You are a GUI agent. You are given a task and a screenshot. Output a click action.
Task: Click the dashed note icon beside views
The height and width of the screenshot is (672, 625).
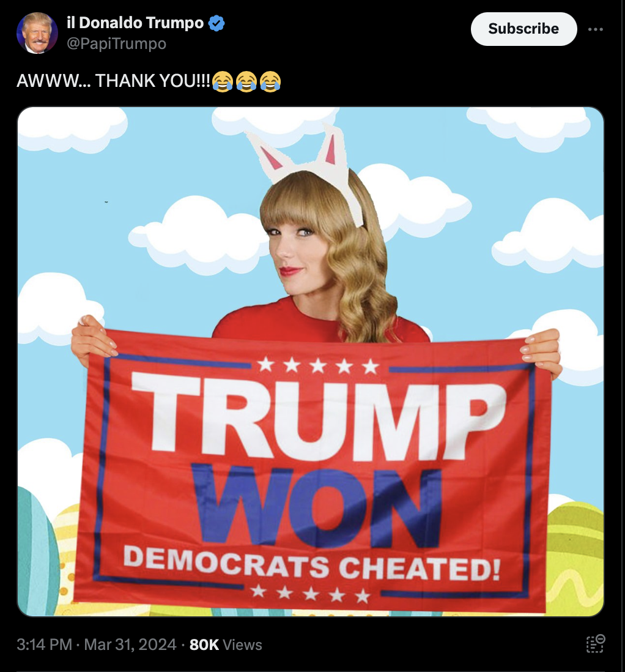pos(596,644)
